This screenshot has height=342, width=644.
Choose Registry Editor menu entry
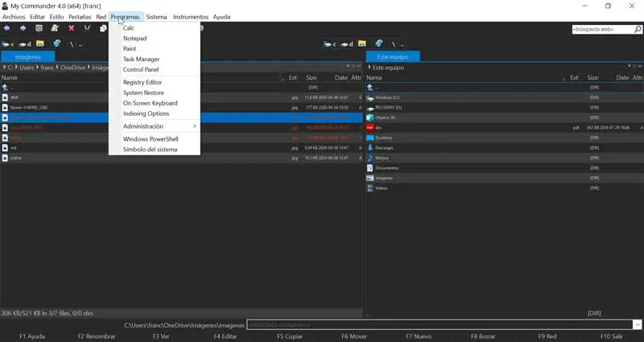(x=155, y=82)
